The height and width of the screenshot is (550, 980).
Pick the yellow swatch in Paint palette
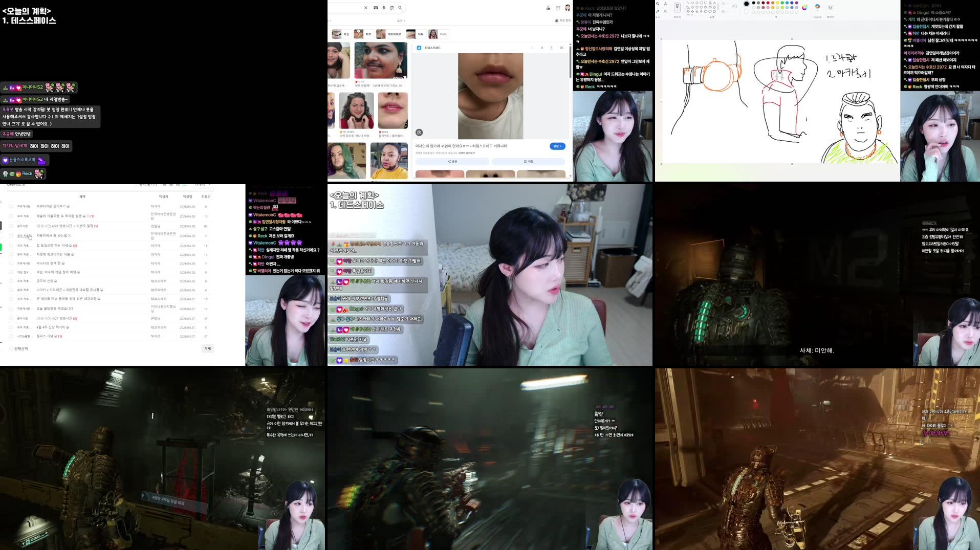point(777,3)
